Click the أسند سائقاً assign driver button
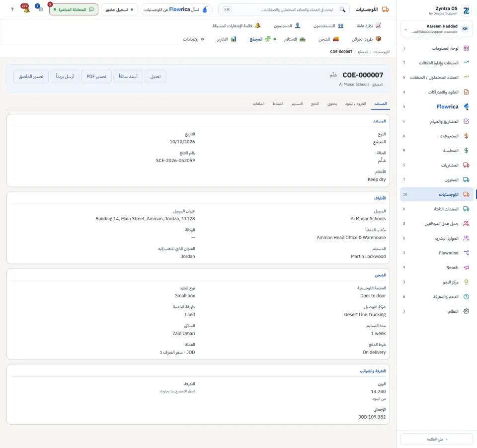 (x=128, y=77)
